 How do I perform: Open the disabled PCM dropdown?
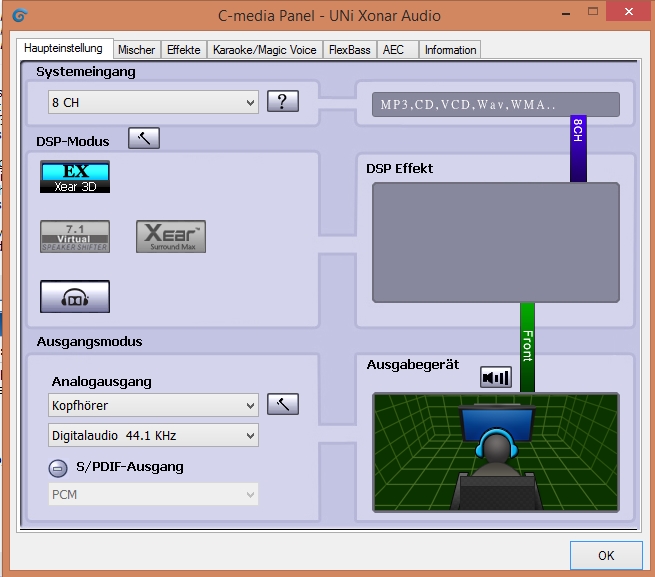(153, 495)
